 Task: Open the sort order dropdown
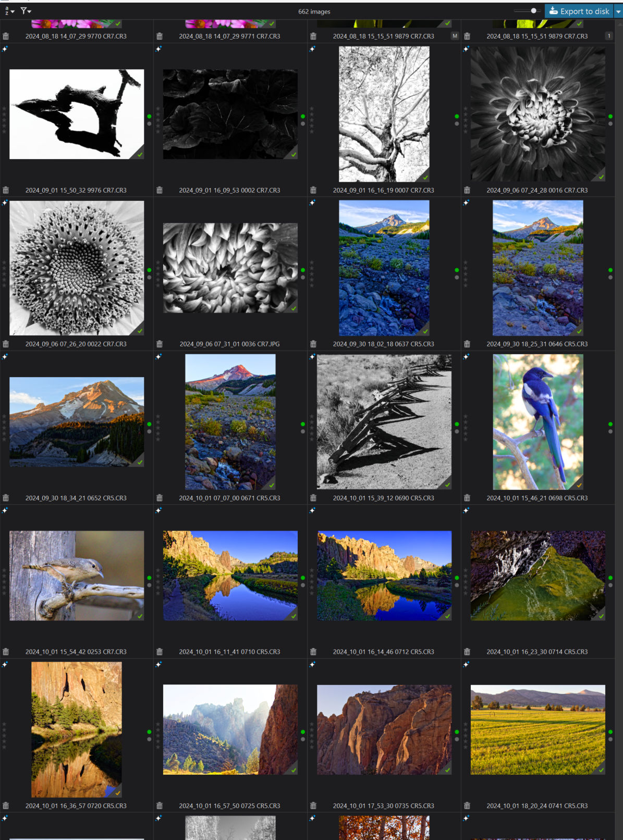click(9, 11)
